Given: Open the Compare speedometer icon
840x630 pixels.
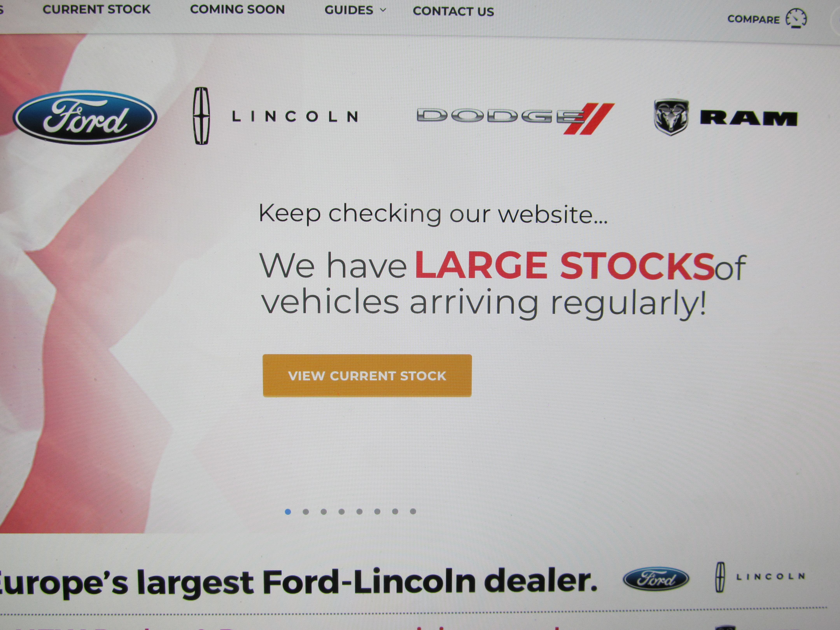Looking at the screenshot, I should pos(796,18).
